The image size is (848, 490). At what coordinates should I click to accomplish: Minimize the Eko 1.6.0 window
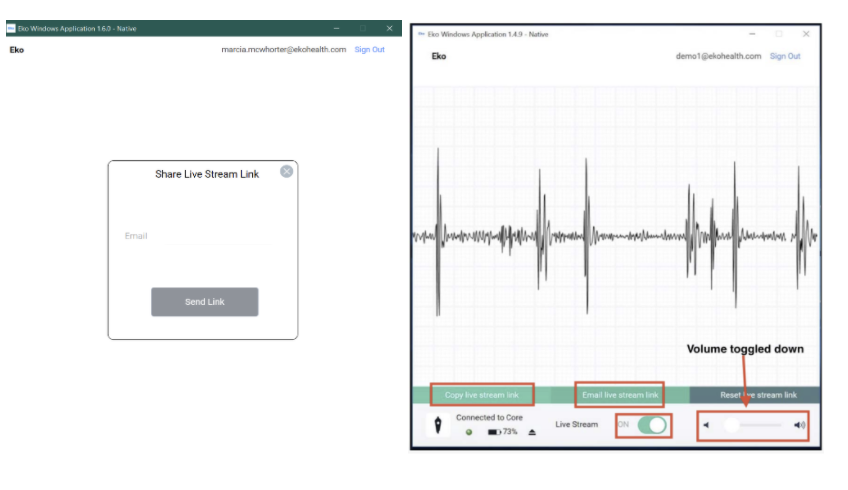tap(336, 28)
